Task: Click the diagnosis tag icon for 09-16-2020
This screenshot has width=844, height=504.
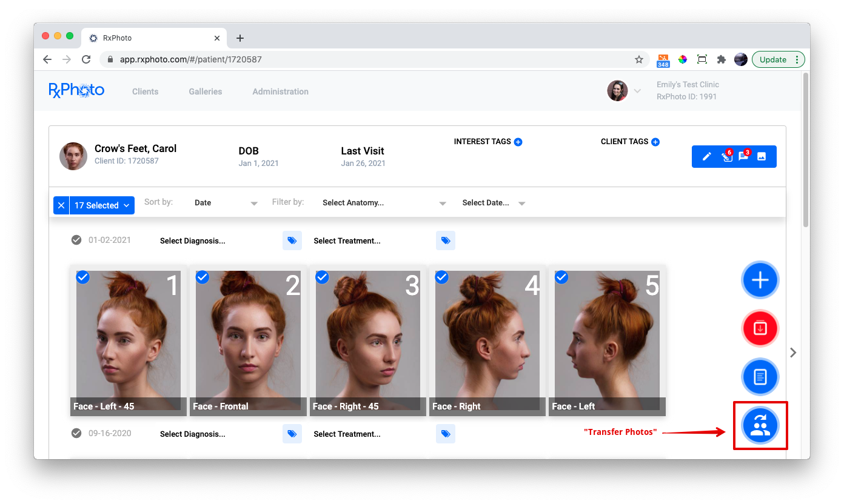Action: 292,434
